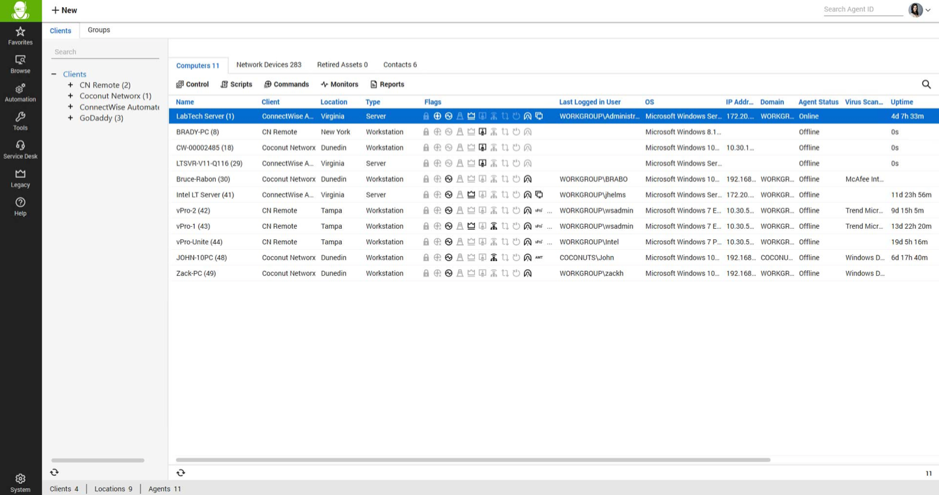
Task: Click the client tree horizontal scrollbar
Action: click(x=98, y=460)
